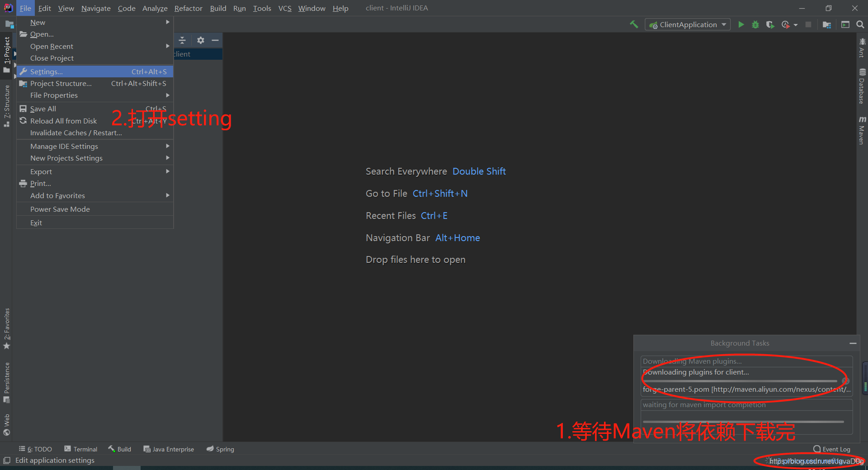Click the Search Everywhere magnifier icon
The width and height of the screenshot is (868, 470).
pyautogui.click(x=860, y=24)
